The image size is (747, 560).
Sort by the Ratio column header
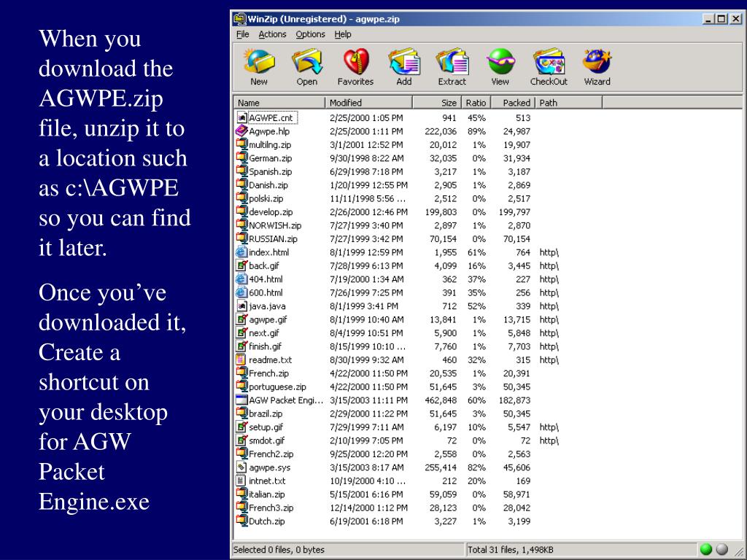point(476,102)
